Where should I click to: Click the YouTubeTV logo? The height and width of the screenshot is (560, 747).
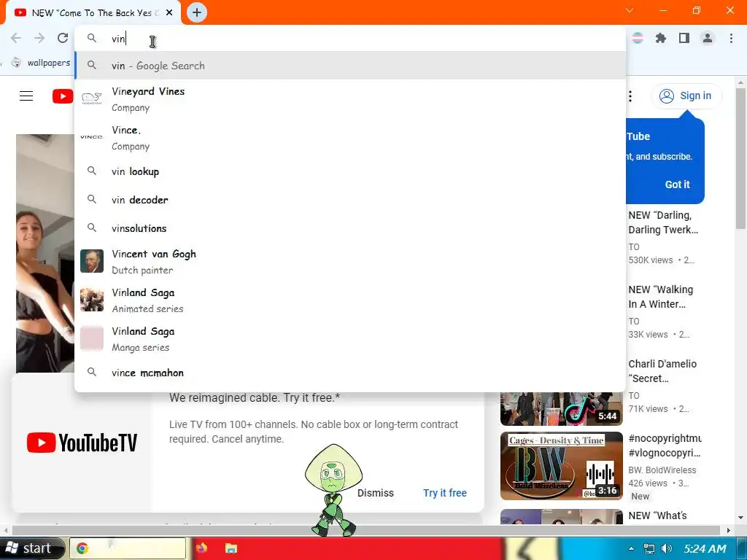(x=82, y=443)
